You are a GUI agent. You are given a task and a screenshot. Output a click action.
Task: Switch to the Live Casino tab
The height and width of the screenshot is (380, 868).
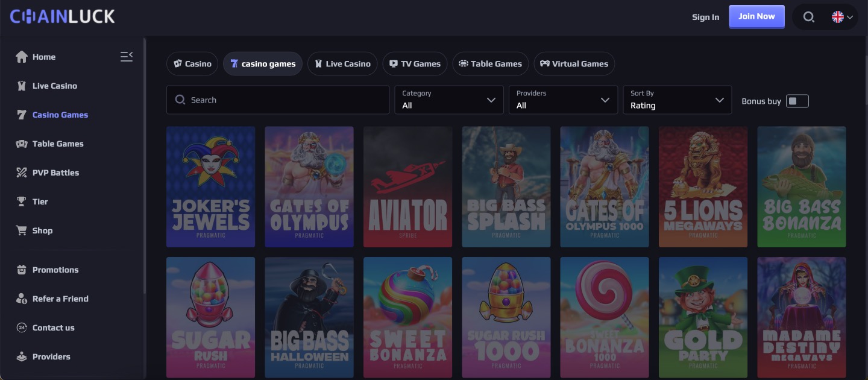(x=342, y=64)
